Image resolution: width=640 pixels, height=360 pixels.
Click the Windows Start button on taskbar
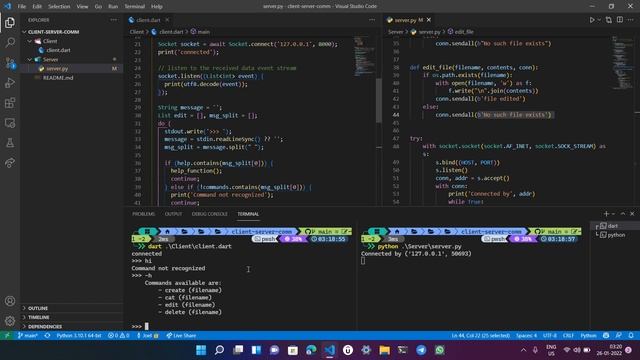coord(201,350)
